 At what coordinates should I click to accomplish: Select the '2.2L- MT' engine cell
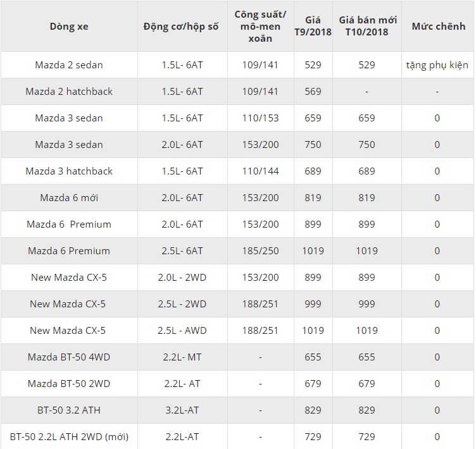tap(182, 357)
